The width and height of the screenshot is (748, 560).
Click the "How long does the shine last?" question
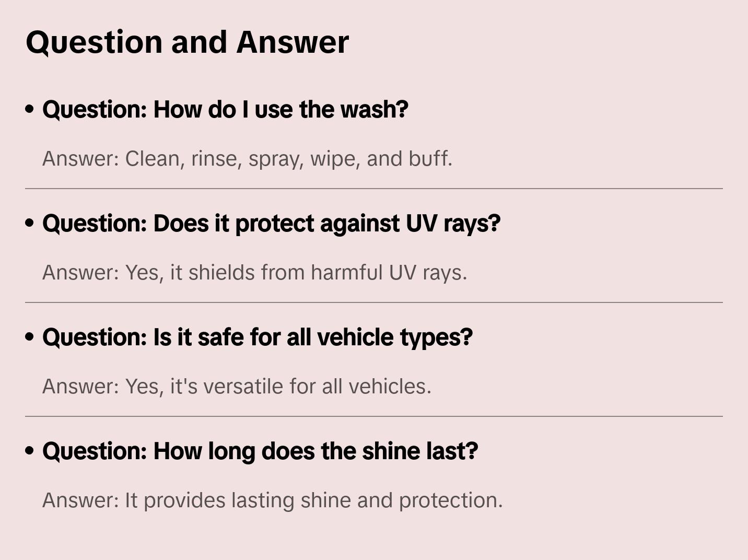coord(260,451)
